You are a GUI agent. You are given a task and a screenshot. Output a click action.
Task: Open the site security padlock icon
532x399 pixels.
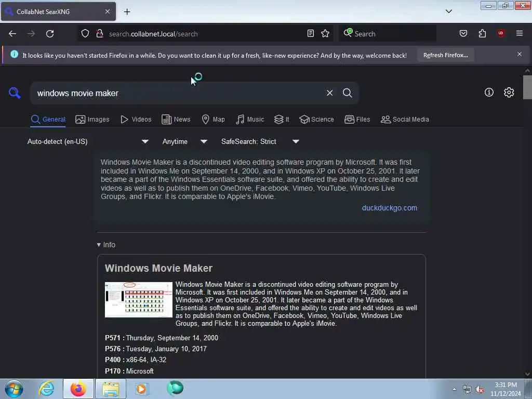pyautogui.click(x=100, y=34)
